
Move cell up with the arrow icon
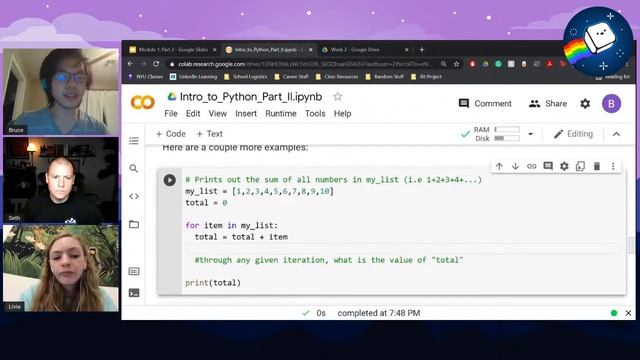click(499, 166)
